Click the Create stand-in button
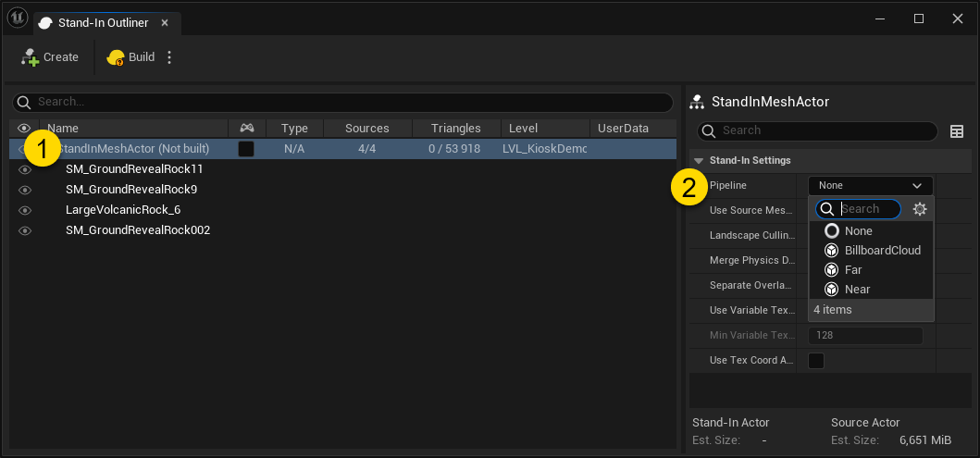Image resolution: width=980 pixels, height=458 pixels. tap(49, 57)
